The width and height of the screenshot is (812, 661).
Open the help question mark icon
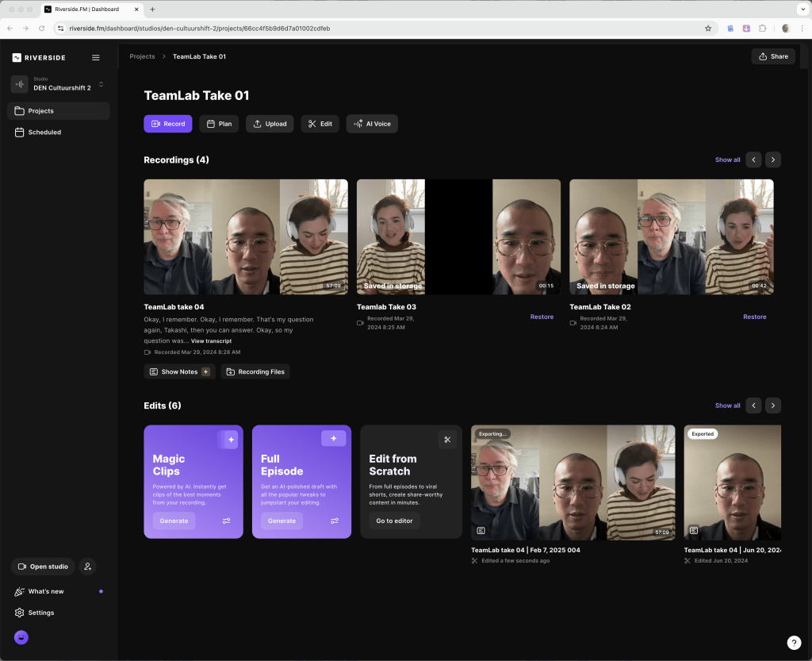pos(794,643)
